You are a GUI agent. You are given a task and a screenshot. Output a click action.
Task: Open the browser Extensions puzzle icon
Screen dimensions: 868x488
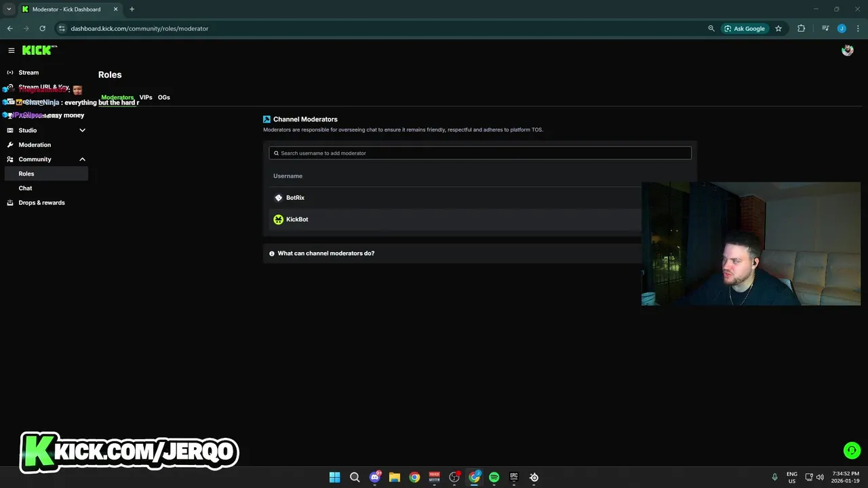point(802,28)
